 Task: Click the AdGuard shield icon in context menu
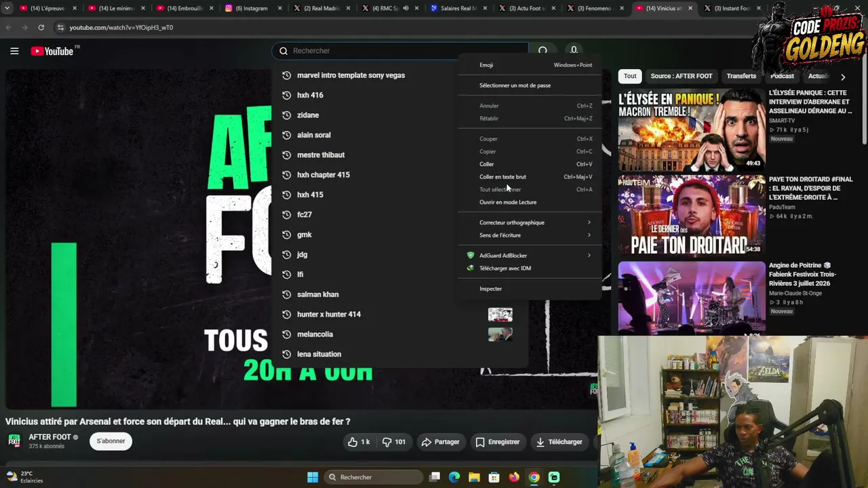(x=471, y=256)
